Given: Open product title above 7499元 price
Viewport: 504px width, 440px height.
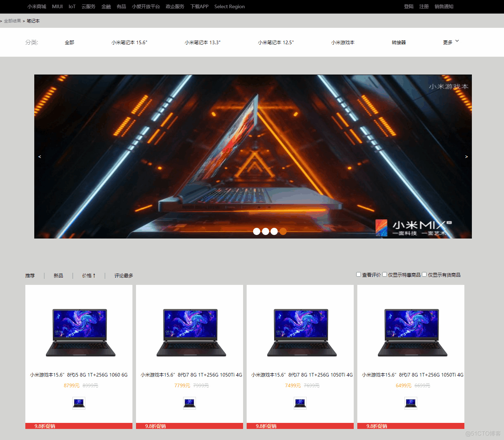Looking at the screenshot, I should [302, 375].
